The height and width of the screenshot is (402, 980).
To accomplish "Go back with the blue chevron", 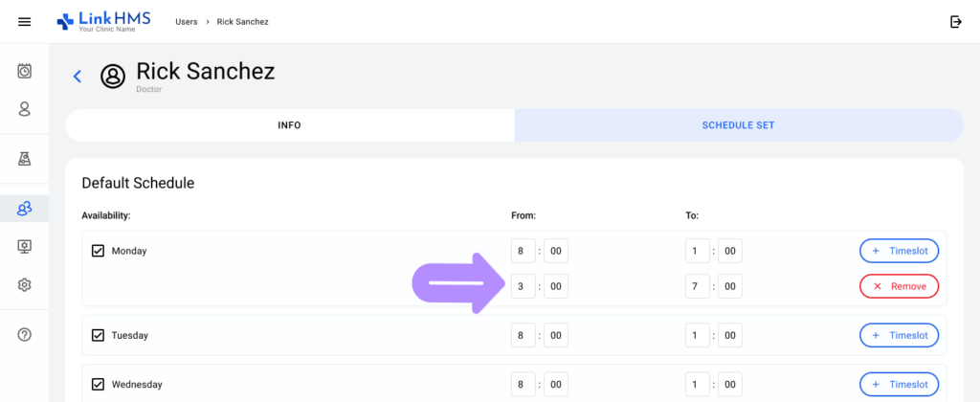I will pyautogui.click(x=78, y=77).
